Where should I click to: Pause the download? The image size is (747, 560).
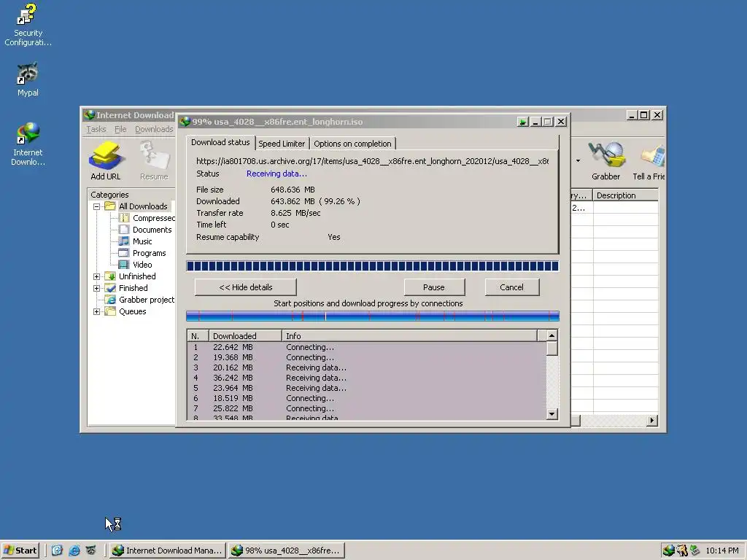tap(433, 287)
